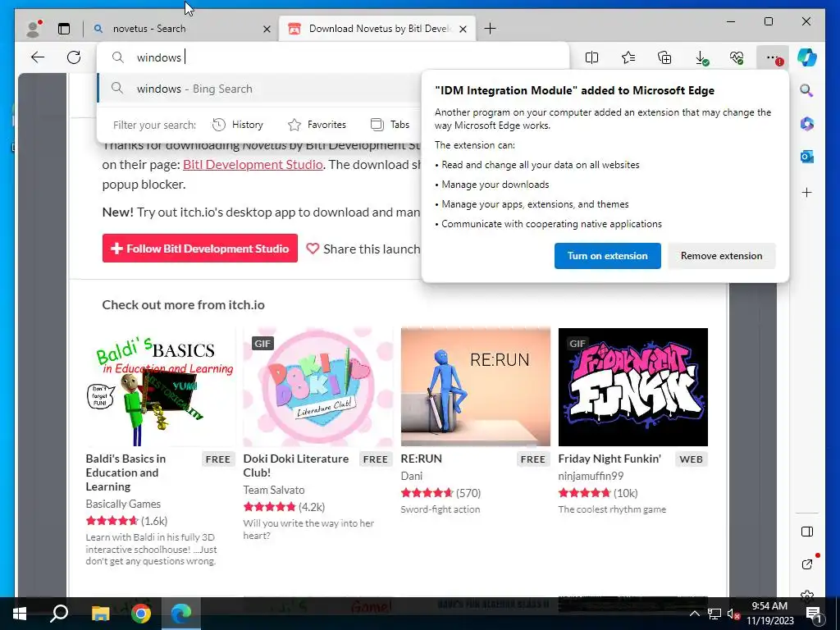Open the Friday Night Funkin' title link
Image resolution: width=840 pixels, height=630 pixels.
point(609,459)
